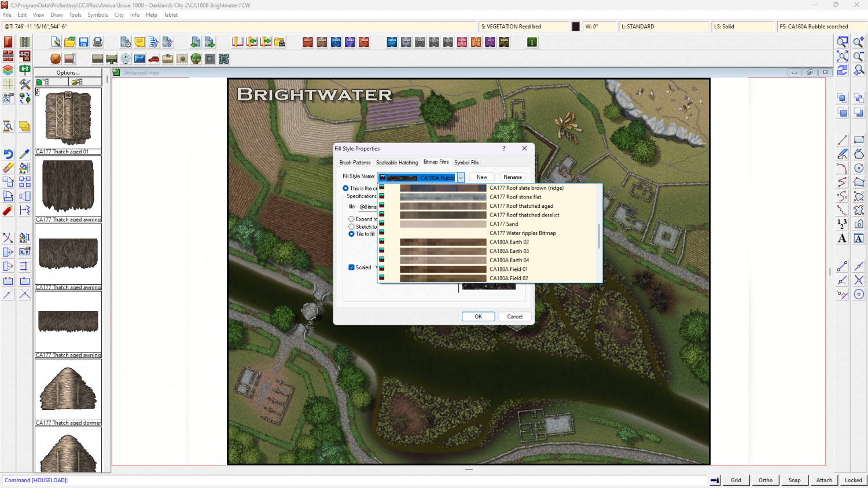
Task: Click the Zoom Extents icon
Action: click(x=843, y=56)
